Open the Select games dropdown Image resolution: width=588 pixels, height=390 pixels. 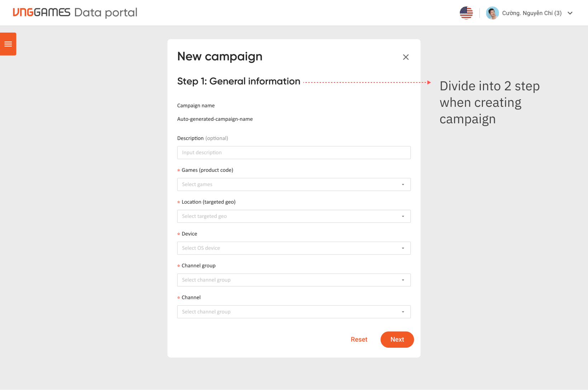pyautogui.click(x=294, y=185)
